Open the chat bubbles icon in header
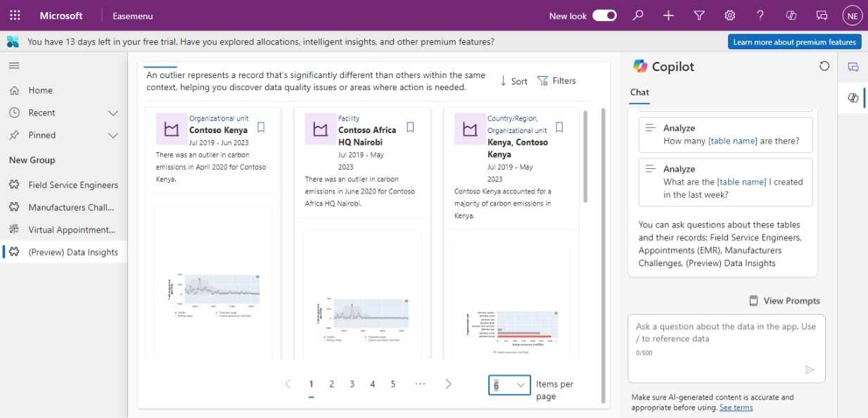This screenshot has width=868, height=418. click(822, 15)
